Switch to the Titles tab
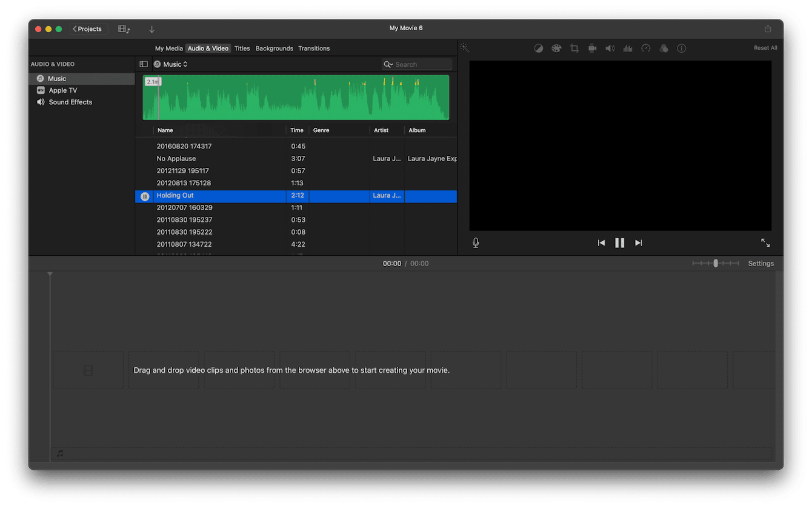 point(242,48)
